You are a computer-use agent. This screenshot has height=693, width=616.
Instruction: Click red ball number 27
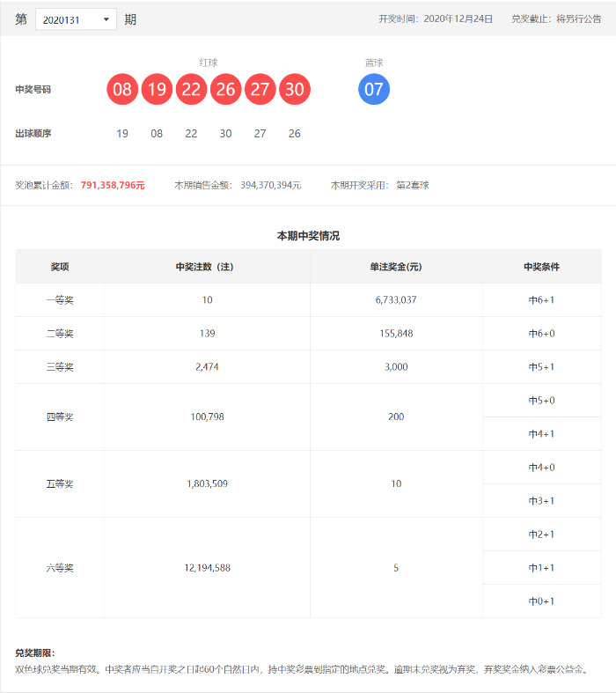coord(260,90)
